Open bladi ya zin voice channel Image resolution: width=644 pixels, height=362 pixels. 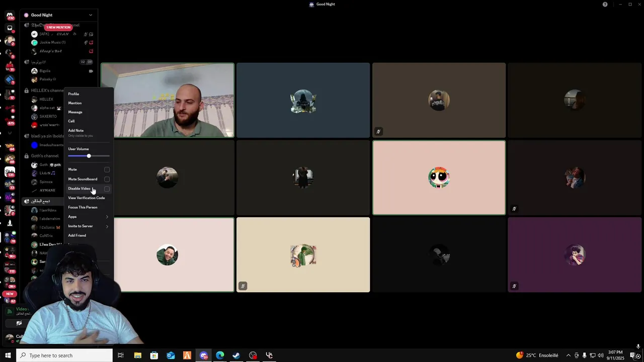click(x=47, y=136)
